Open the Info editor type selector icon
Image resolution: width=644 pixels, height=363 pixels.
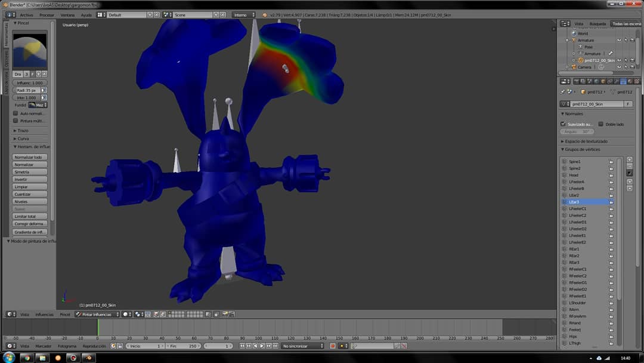[x=10, y=15]
